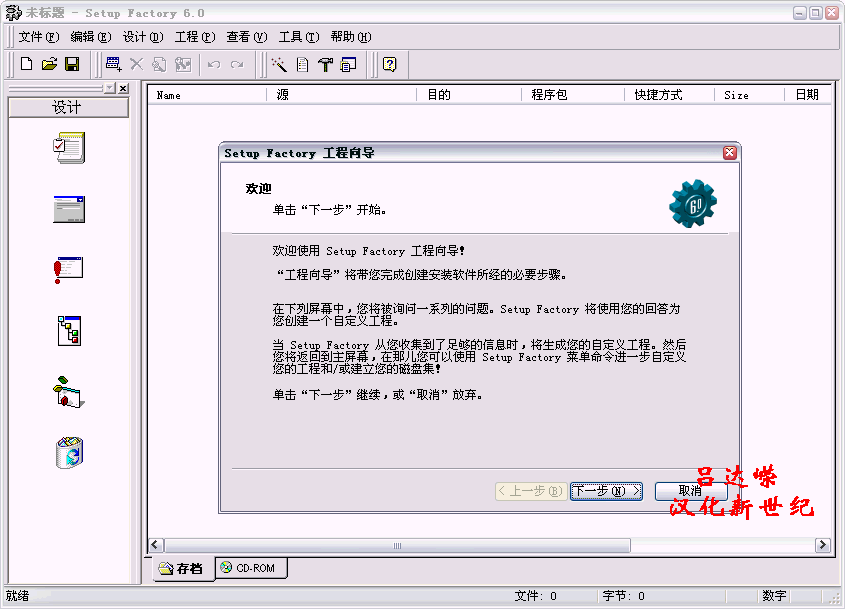
Task: Click the right arrow of the horizontal scrollbar
Action: tap(822, 545)
